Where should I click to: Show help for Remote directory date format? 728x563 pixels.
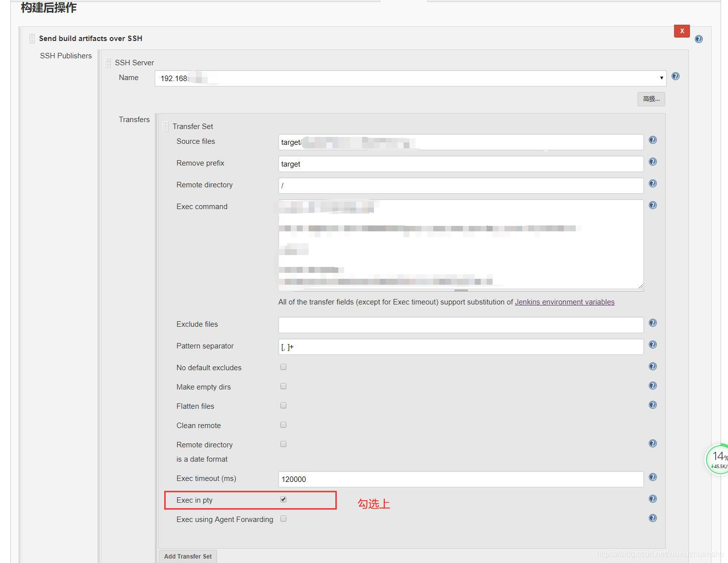(653, 443)
